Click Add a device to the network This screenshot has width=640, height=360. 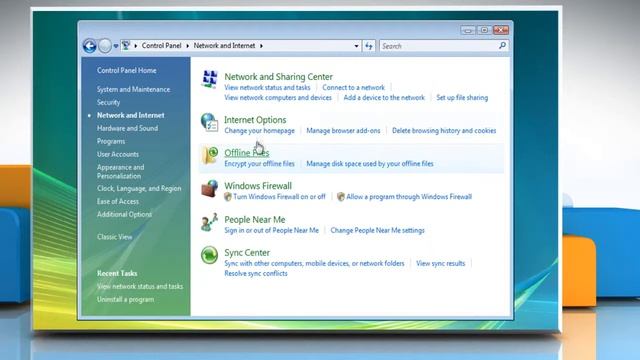click(384, 98)
